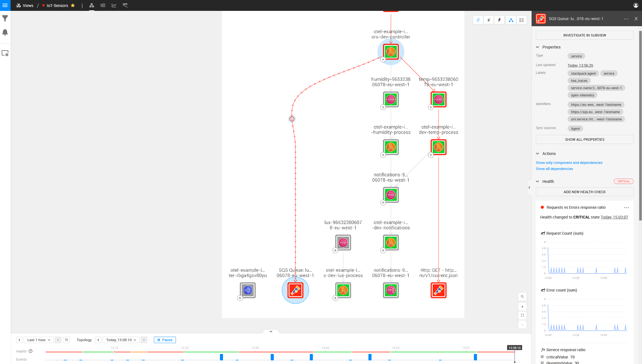Viewport: 642px width, 364px height.
Task: Toggle health section expander in properties panel
Action: 537,181
